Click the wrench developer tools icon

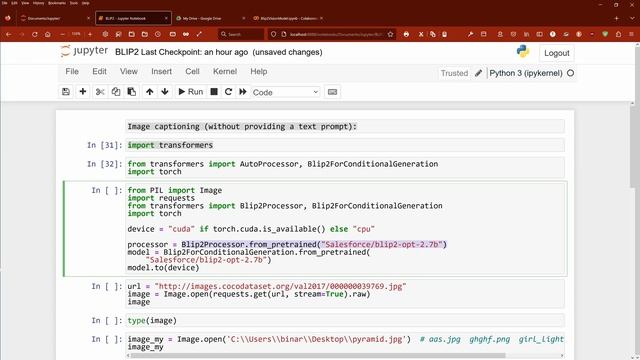pos(471,34)
